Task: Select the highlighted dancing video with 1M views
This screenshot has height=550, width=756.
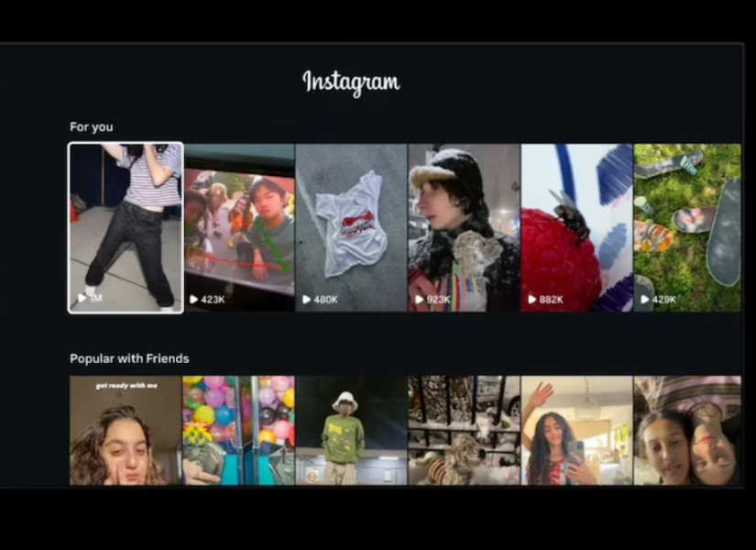Action: pyautogui.click(x=125, y=227)
